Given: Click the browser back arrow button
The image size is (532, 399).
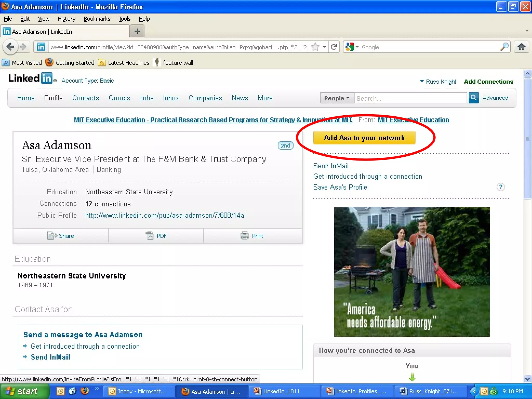Looking at the screenshot, I should 10,47.
